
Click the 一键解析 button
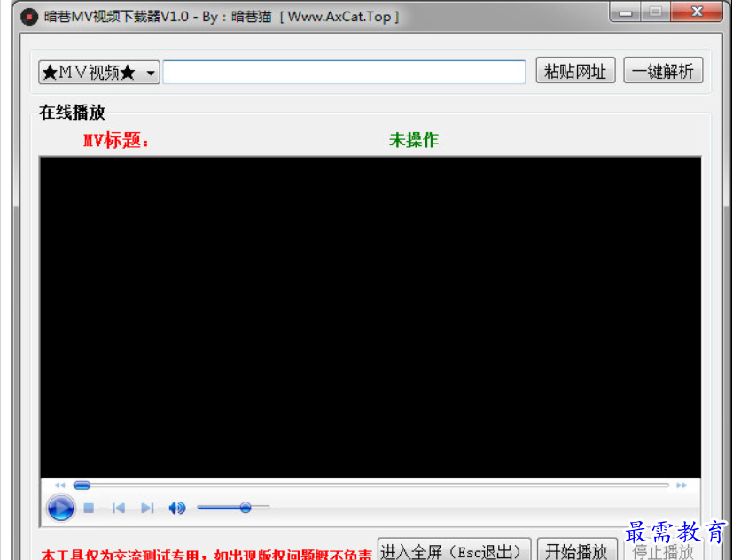[x=663, y=71]
